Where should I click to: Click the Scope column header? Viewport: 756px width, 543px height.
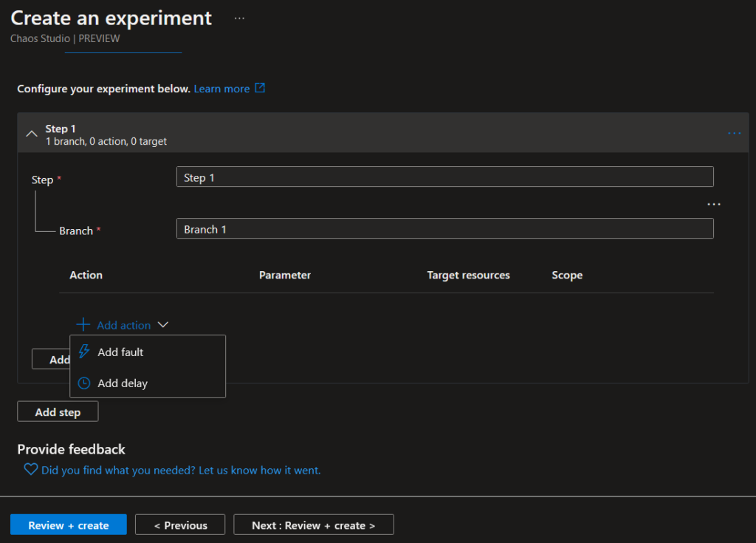567,275
